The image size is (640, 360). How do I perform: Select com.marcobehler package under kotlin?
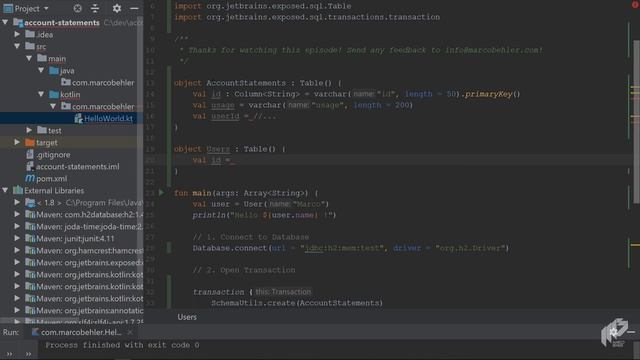(x=103, y=107)
